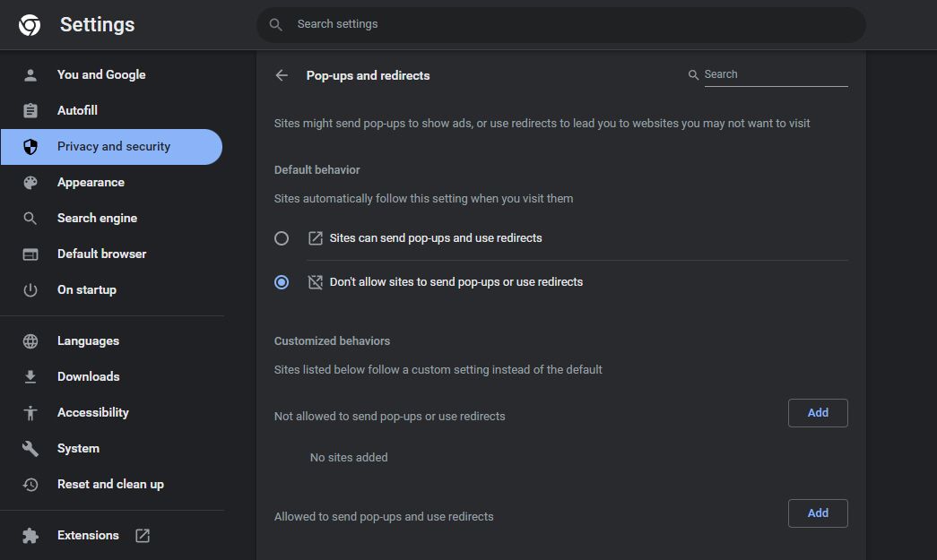Open the Search engine settings section

[97, 218]
